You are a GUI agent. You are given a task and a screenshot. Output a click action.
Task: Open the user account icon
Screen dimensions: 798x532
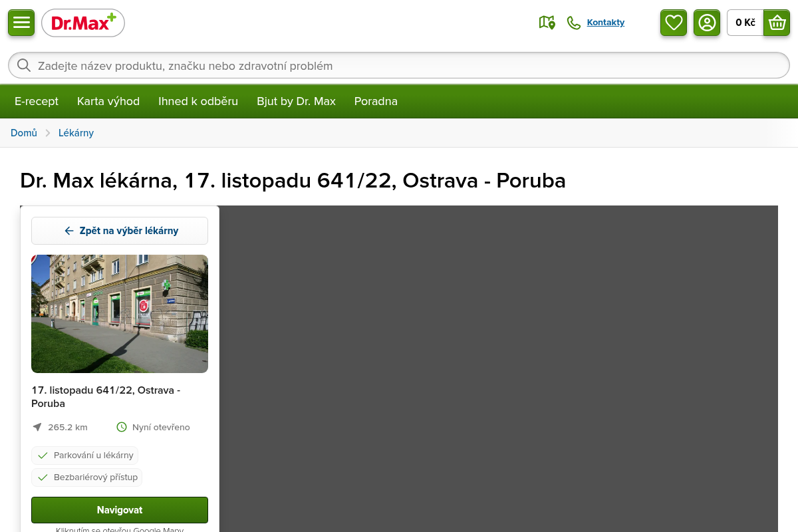707,23
